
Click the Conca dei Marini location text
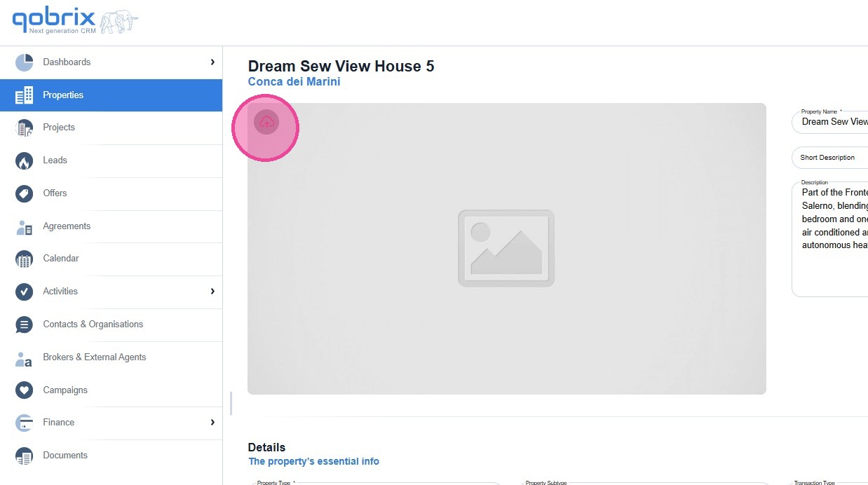tap(294, 82)
